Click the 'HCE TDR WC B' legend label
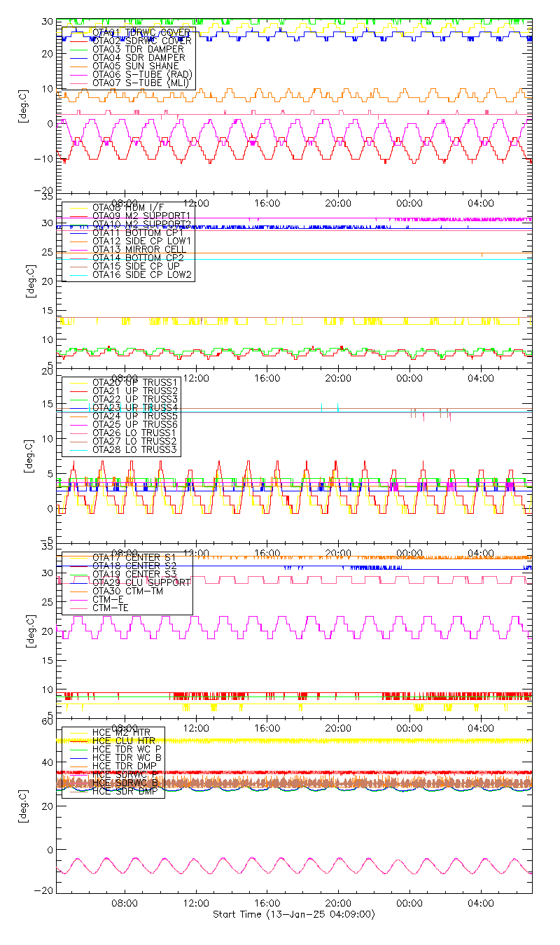Screen dimensions: 560x945 click(x=127, y=757)
